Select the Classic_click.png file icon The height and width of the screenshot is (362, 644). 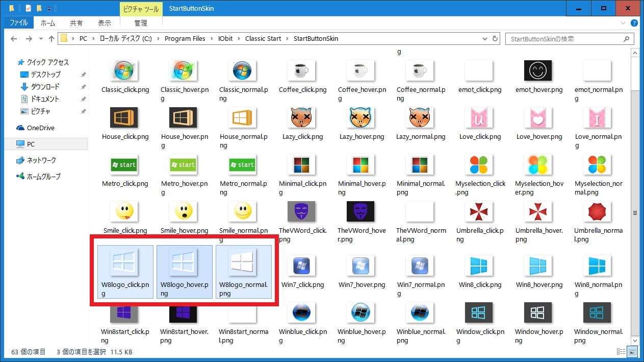[124, 70]
